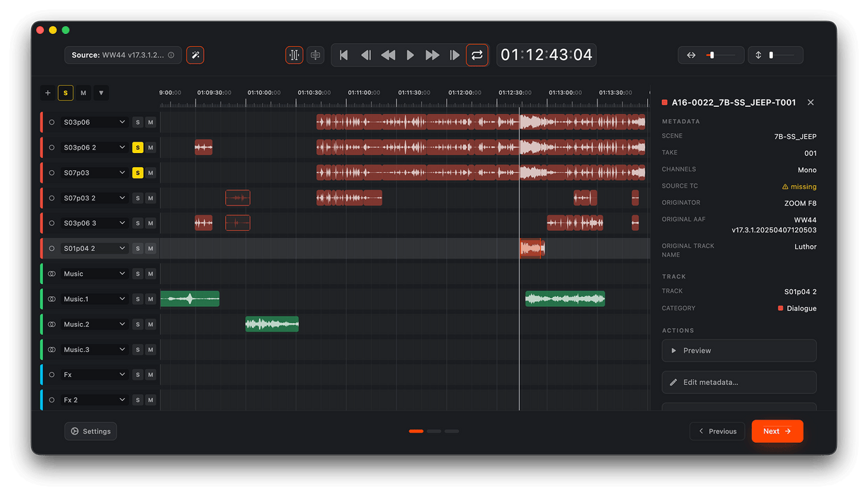Click the stereo icon on Music.3 track
This screenshot has height=496, width=868.
point(52,349)
